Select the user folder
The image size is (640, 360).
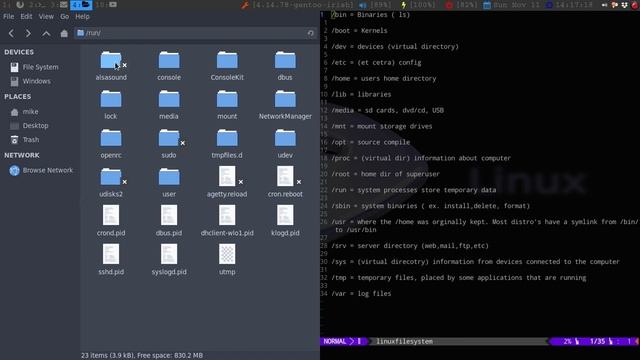[x=169, y=182]
